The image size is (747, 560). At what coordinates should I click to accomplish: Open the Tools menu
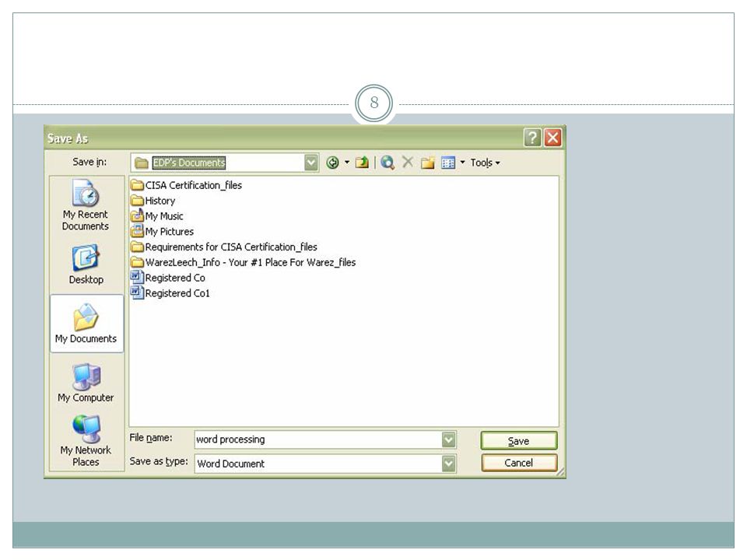coord(485,163)
